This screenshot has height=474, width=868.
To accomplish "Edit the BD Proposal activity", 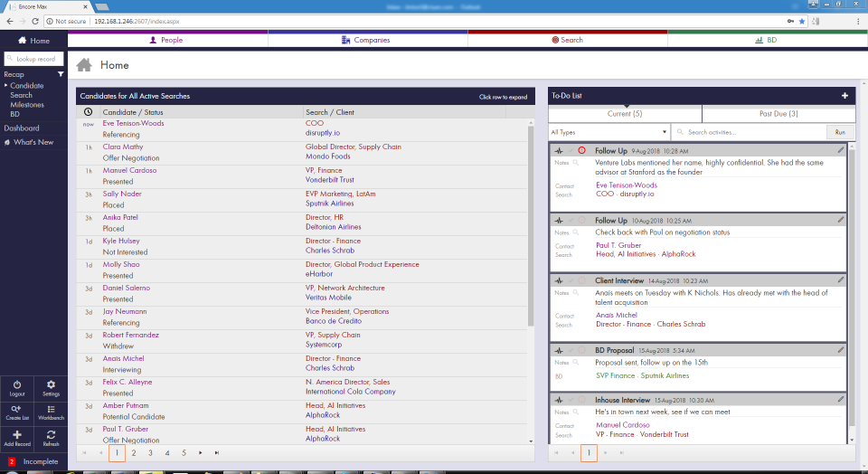I will tap(840, 350).
